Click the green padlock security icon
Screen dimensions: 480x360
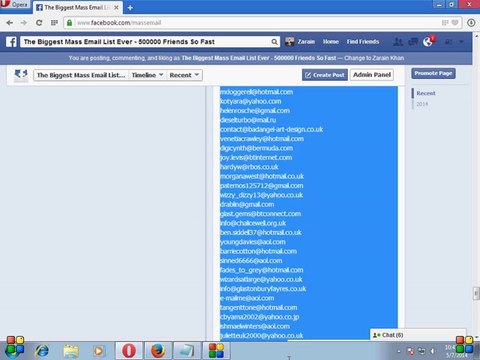click(69, 23)
